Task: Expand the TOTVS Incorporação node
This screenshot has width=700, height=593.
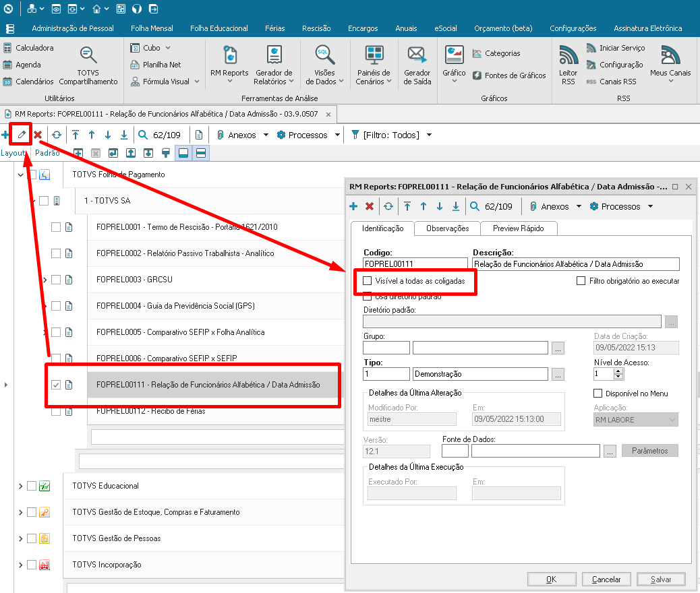Action: pyautogui.click(x=20, y=565)
